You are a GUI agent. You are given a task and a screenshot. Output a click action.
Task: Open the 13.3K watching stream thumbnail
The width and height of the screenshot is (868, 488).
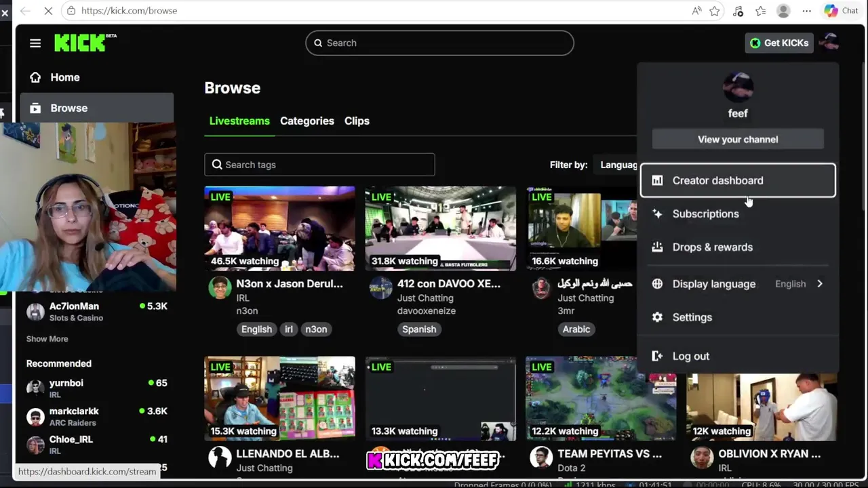(440, 399)
